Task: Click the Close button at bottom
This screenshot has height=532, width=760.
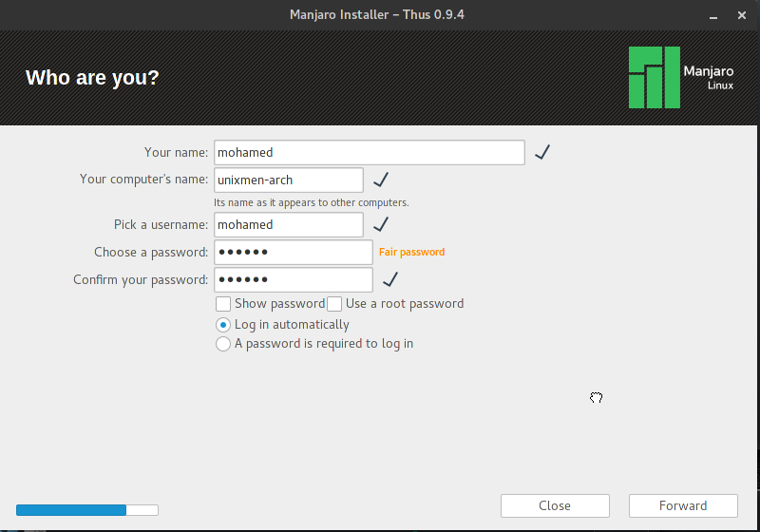Action: coord(555,505)
